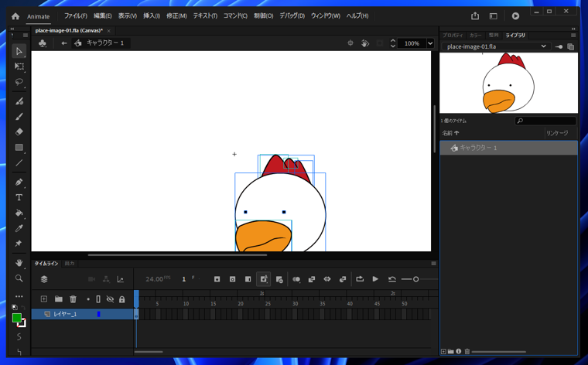Choose the Paint Bucket tool

(19, 213)
